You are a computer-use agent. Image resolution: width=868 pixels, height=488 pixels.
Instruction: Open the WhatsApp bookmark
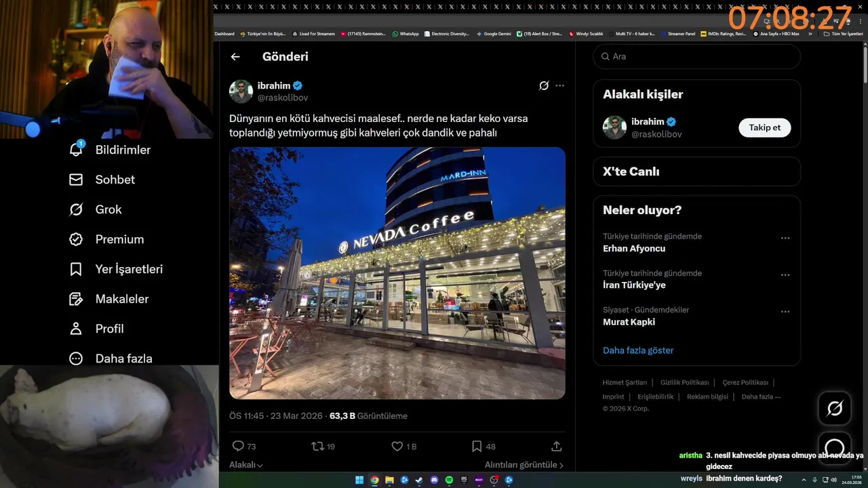(406, 33)
